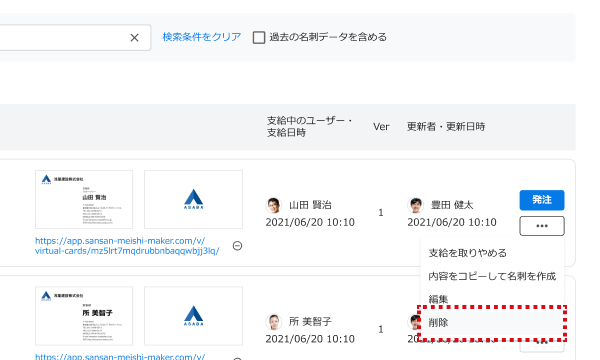The image size is (600, 360).
Task: Enable 過去の名刺データを含める checkbox
Action: pyautogui.click(x=259, y=37)
